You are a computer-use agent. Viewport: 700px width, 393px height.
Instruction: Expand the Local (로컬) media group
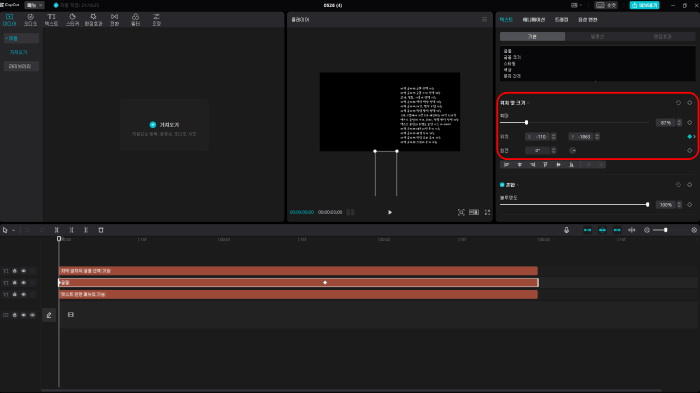pos(21,38)
